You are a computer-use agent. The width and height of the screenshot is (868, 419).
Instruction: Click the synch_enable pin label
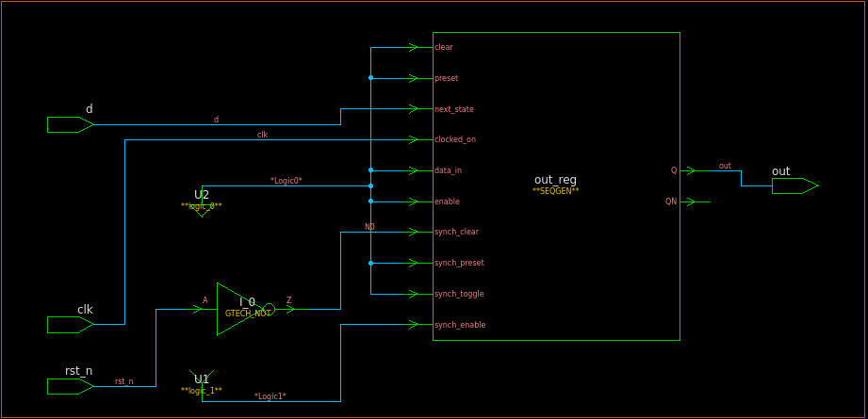point(460,325)
